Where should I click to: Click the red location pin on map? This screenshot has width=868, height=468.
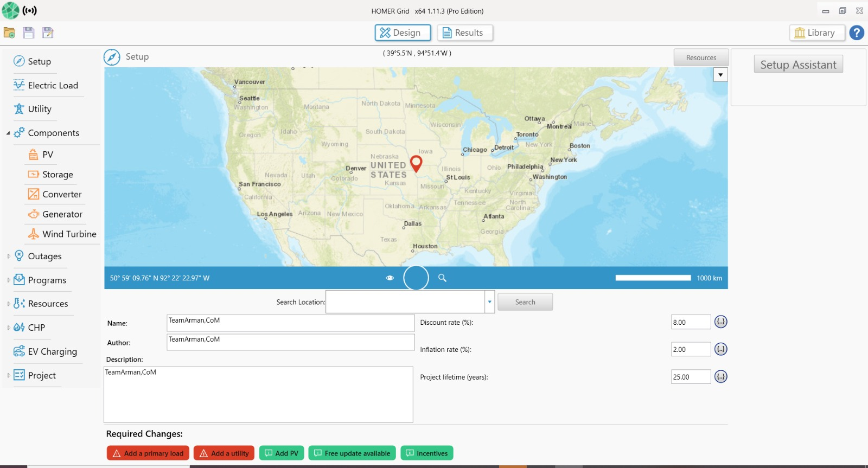point(416,163)
